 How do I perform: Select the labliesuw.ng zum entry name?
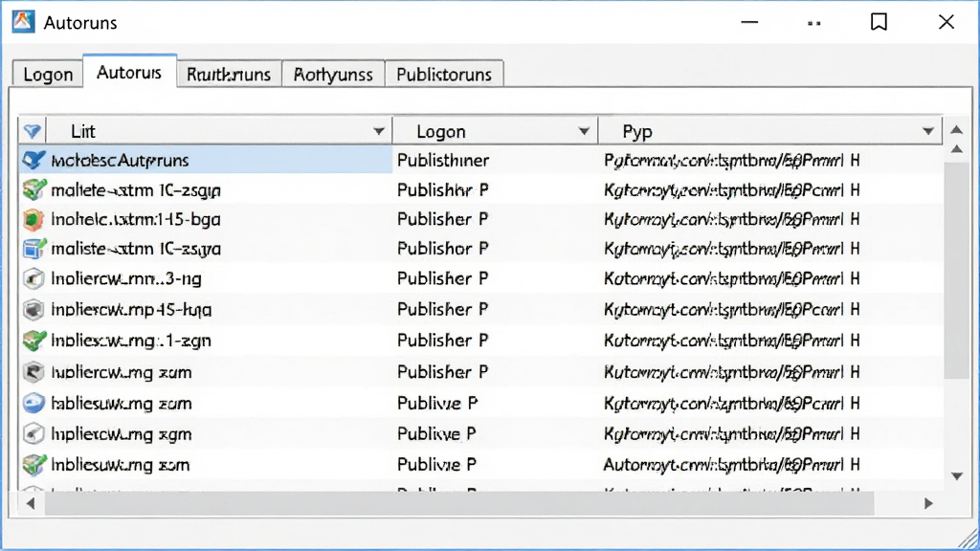(x=122, y=404)
